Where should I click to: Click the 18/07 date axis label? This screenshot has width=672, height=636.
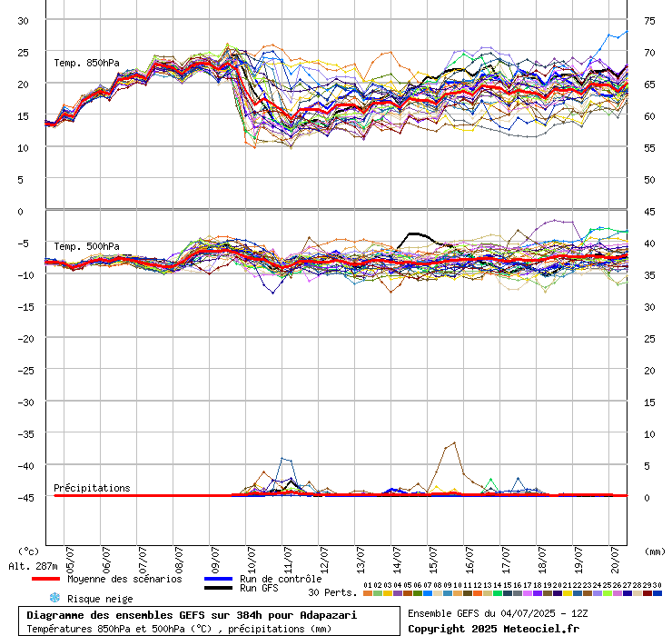point(542,560)
